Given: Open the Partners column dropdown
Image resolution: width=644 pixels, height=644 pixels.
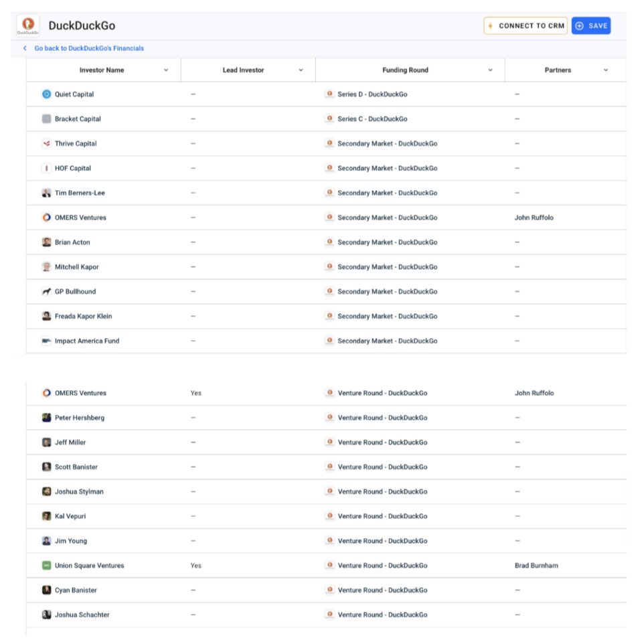Looking at the screenshot, I should click(x=606, y=70).
